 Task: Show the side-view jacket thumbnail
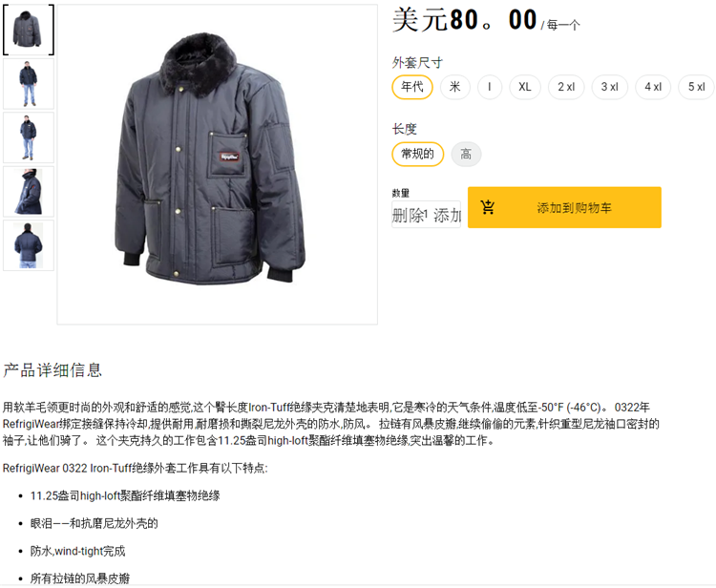tap(29, 191)
